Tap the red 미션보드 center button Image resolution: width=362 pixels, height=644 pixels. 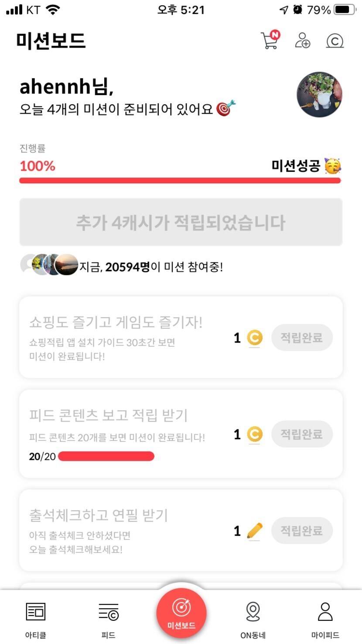point(181,613)
